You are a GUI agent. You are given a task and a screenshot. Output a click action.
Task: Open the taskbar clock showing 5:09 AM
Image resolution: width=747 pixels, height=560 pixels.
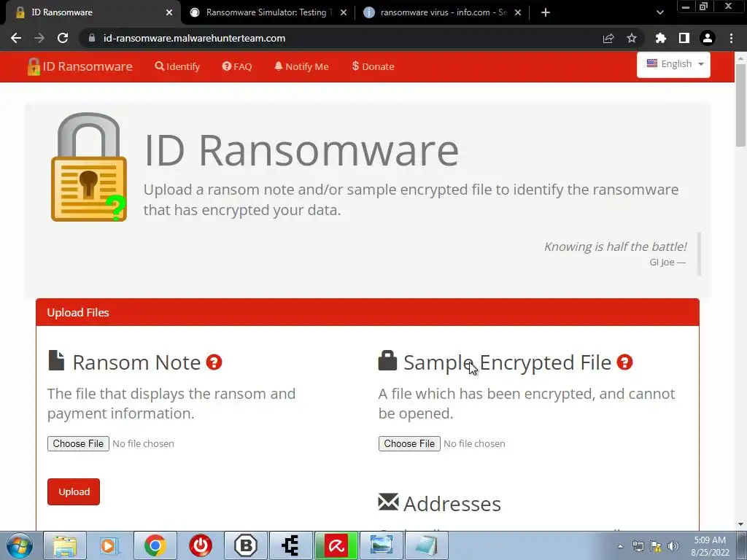[x=710, y=546]
